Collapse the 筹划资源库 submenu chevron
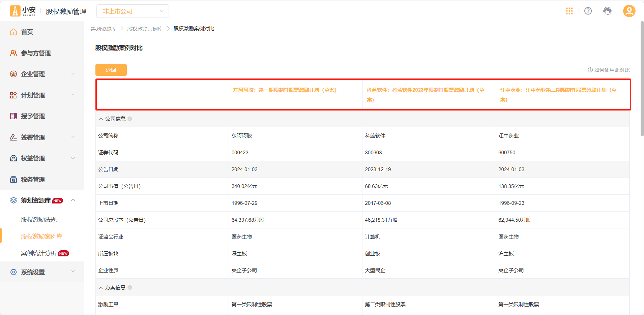This screenshot has height=315, width=644. pyautogui.click(x=73, y=200)
